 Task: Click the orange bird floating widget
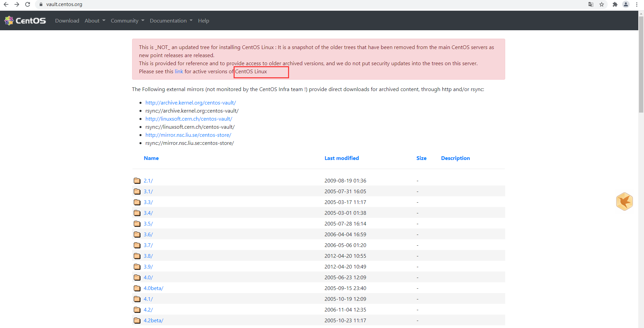point(625,201)
